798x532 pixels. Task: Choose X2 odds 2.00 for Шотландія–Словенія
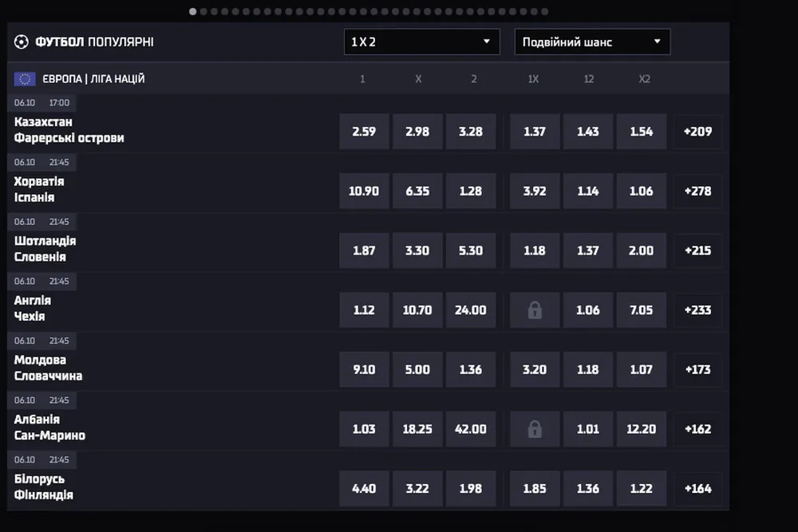[x=642, y=250]
